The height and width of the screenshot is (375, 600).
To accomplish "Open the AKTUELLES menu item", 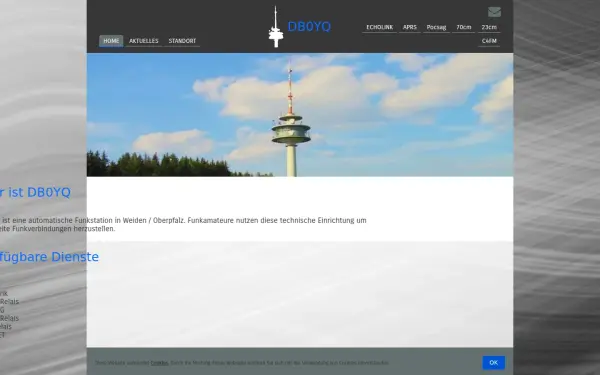I will 143,41.
